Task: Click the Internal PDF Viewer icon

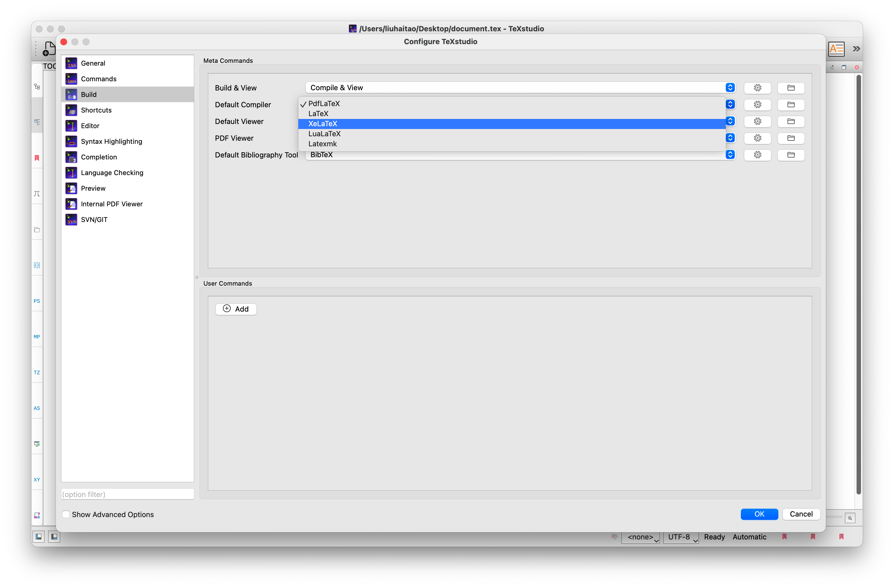Action: pyautogui.click(x=71, y=204)
